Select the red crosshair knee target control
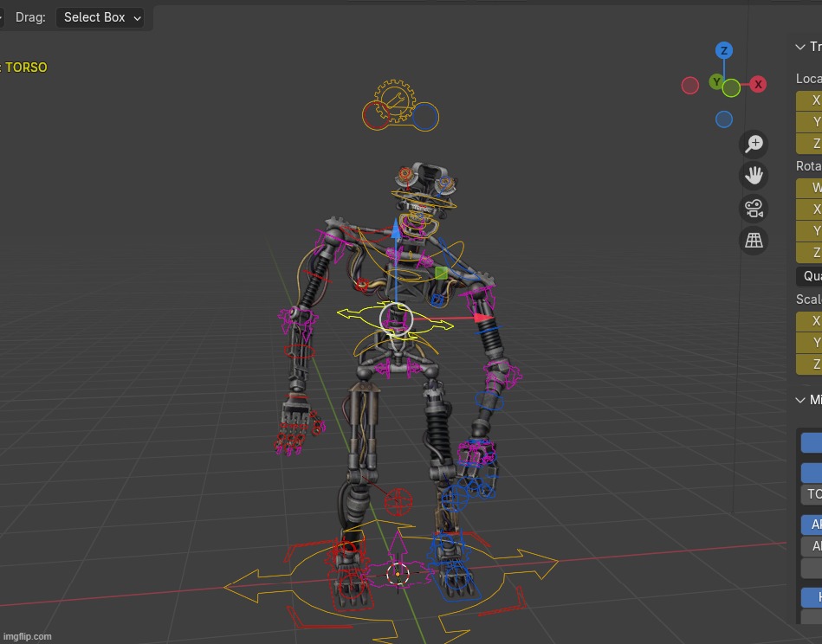Image resolution: width=822 pixels, height=644 pixels. click(x=398, y=502)
